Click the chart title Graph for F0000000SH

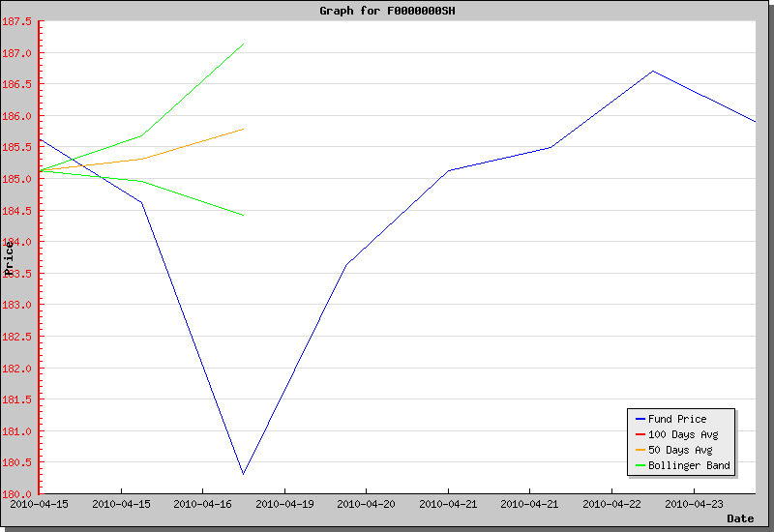pos(387,11)
